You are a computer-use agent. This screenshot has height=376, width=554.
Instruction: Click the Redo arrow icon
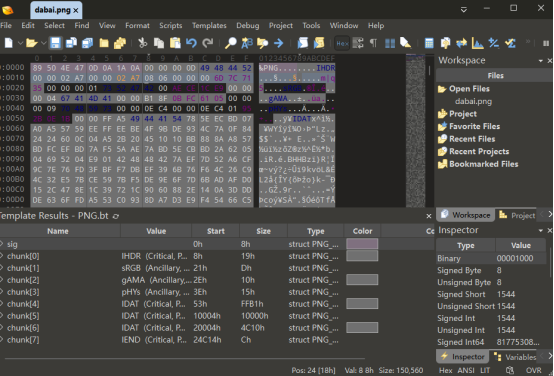click(x=207, y=43)
